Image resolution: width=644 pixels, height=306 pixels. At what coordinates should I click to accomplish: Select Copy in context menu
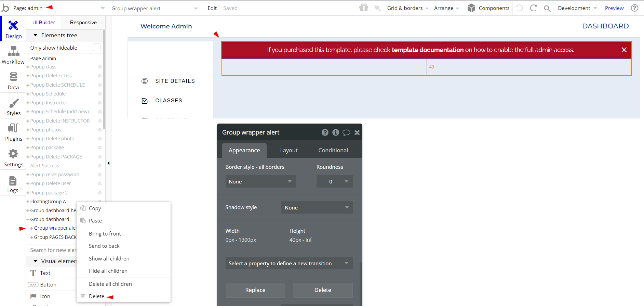coord(123,208)
